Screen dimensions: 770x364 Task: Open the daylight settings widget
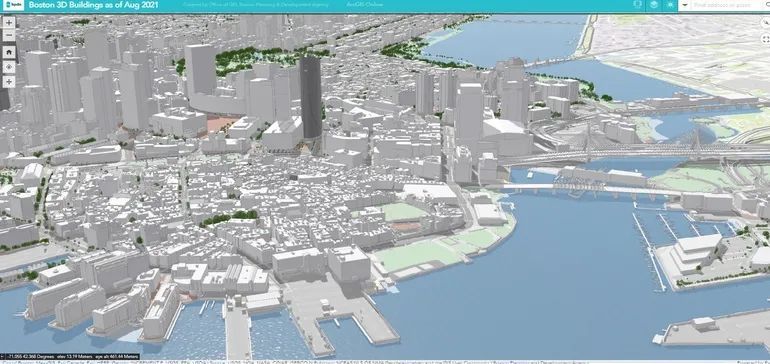point(670,5)
